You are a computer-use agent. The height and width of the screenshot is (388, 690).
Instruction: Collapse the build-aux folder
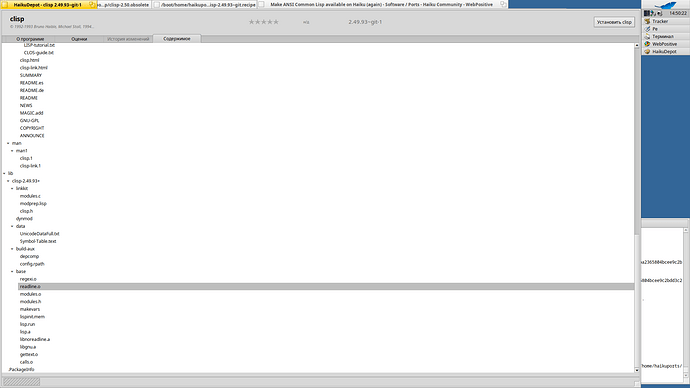(x=12, y=249)
